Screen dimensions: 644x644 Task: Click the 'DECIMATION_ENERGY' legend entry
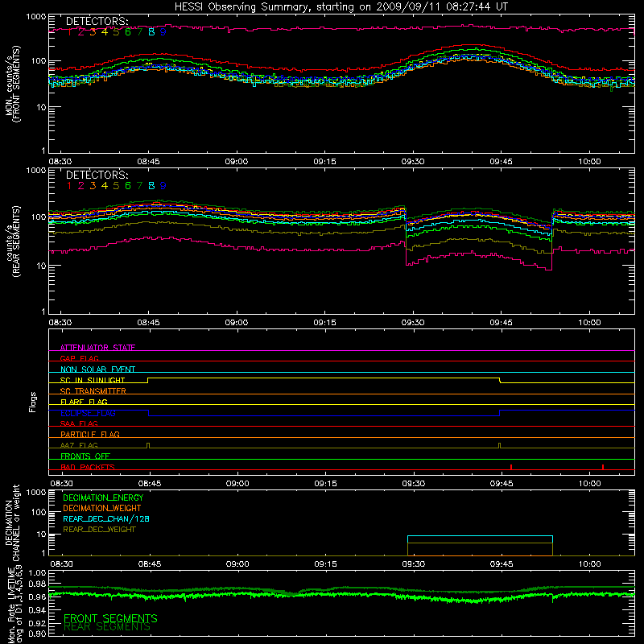click(x=103, y=497)
